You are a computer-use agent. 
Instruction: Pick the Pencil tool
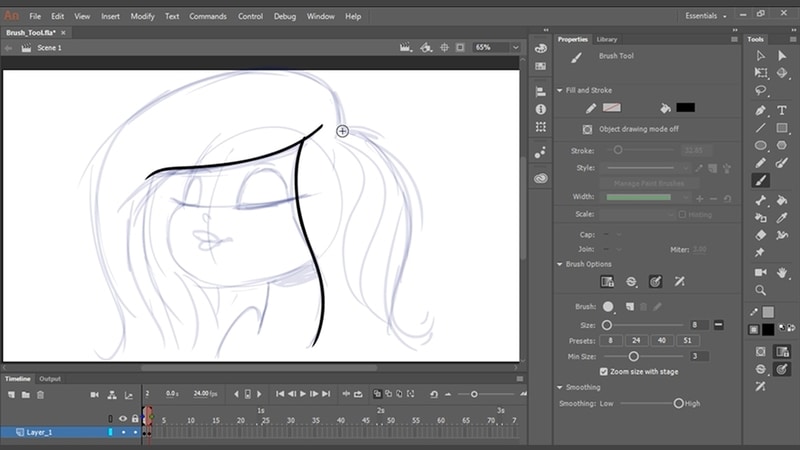[x=761, y=163]
